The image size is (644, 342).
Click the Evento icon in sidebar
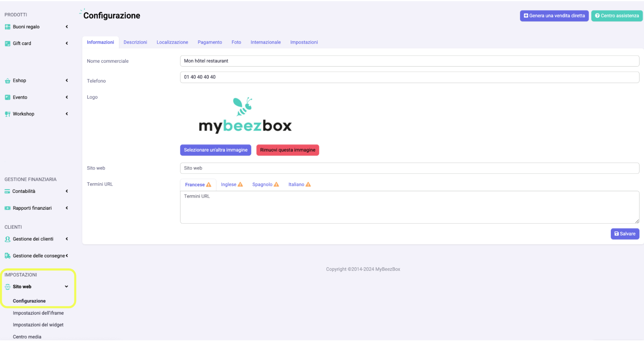coord(8,97)
